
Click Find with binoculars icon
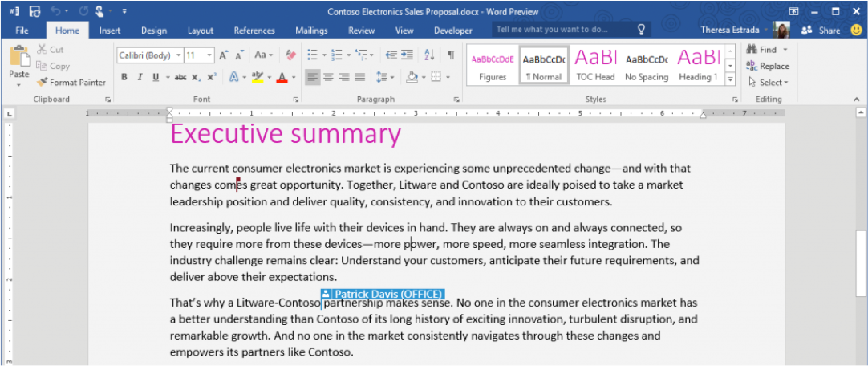click(767, 50)
